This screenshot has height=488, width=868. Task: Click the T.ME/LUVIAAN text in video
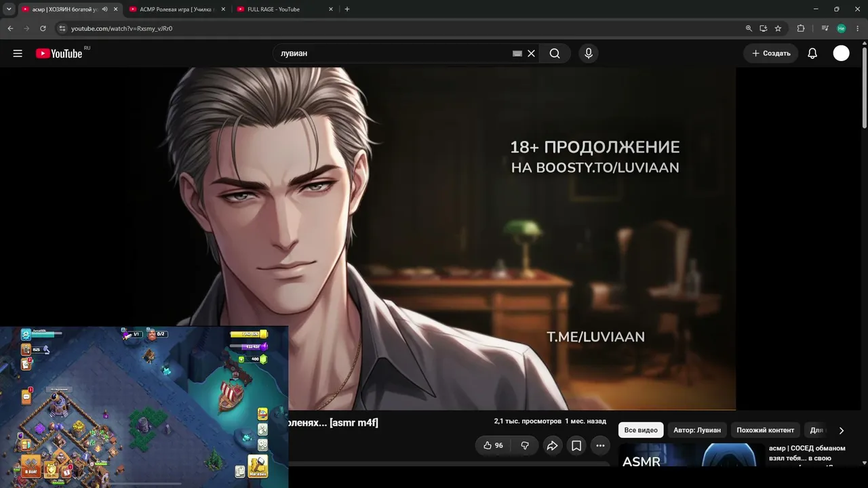595,337
